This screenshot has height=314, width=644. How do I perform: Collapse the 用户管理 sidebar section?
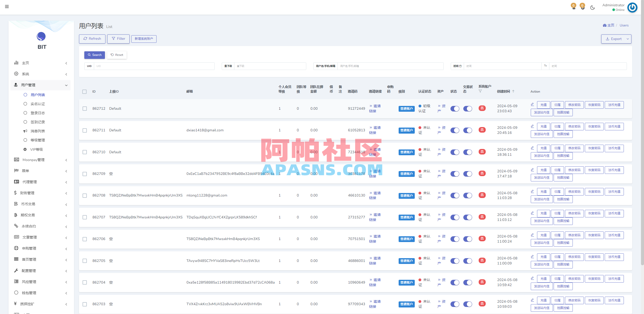66,85
